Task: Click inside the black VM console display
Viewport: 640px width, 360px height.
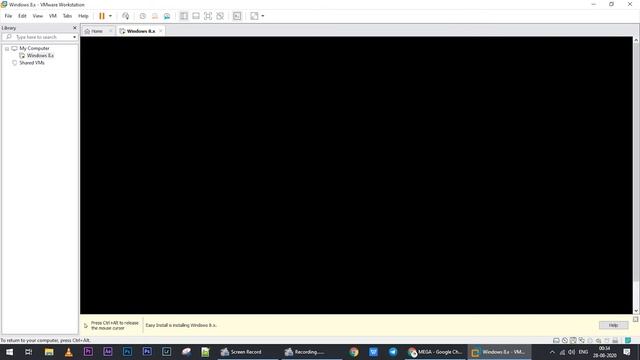Action: pyautogui.click(x=356, y=175)
